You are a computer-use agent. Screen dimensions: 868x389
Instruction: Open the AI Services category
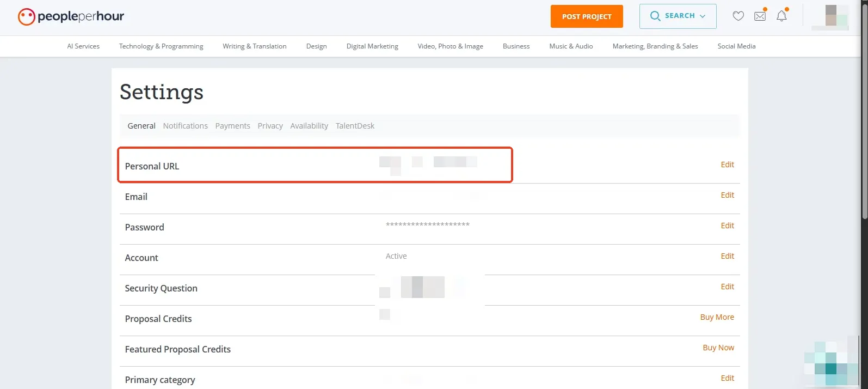coord(83,46)
